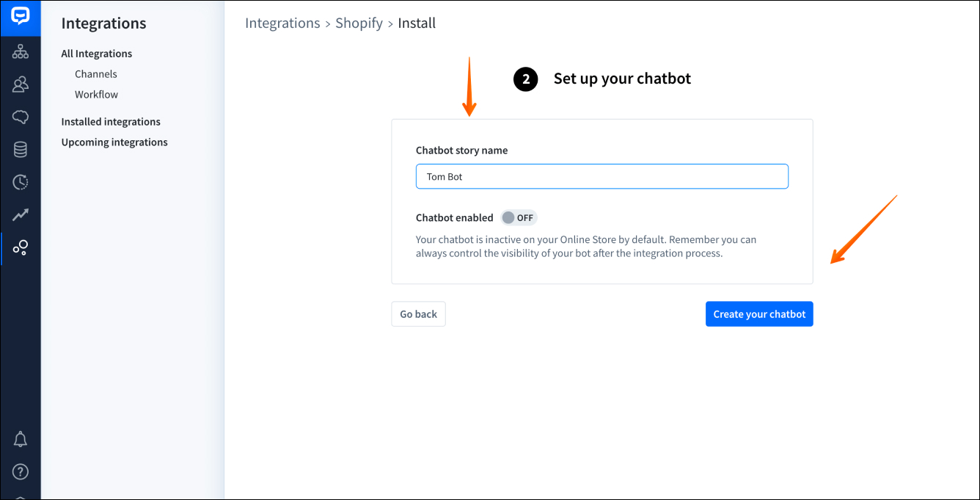Focus the Chatbot story name field
The width and height of the screenshot is (980, 500).
[x=602, y=176]
